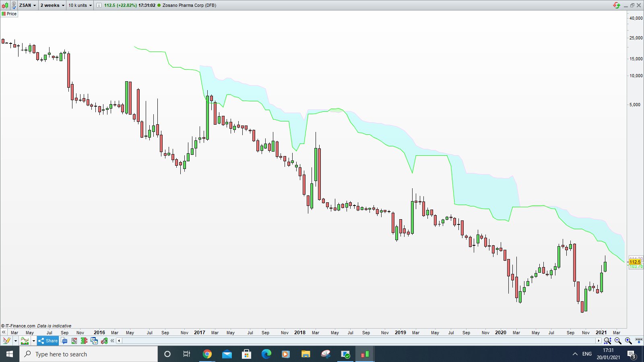Click the 5,000 price axis label
The height and width of the screenshot is (362, 644).
635,105
